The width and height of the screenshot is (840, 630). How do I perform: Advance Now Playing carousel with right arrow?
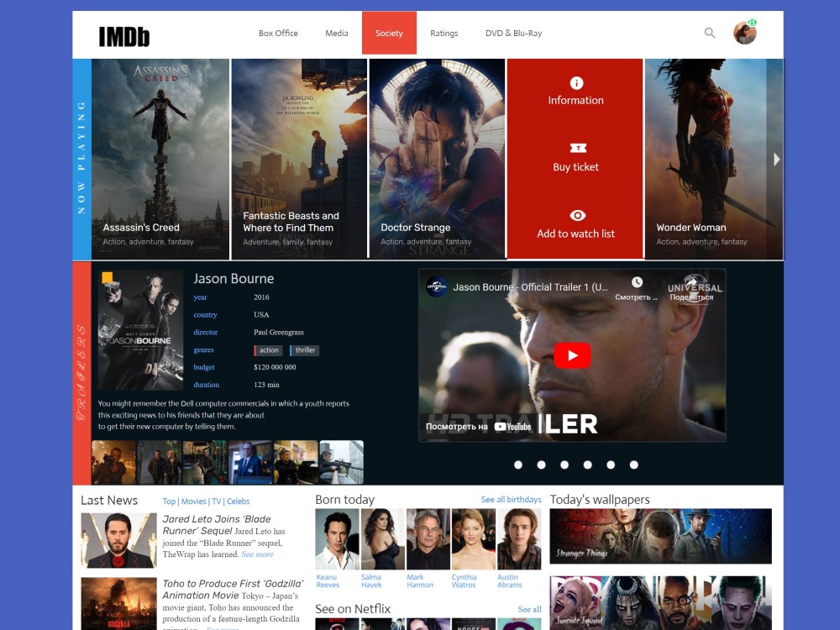coord(776,159)
